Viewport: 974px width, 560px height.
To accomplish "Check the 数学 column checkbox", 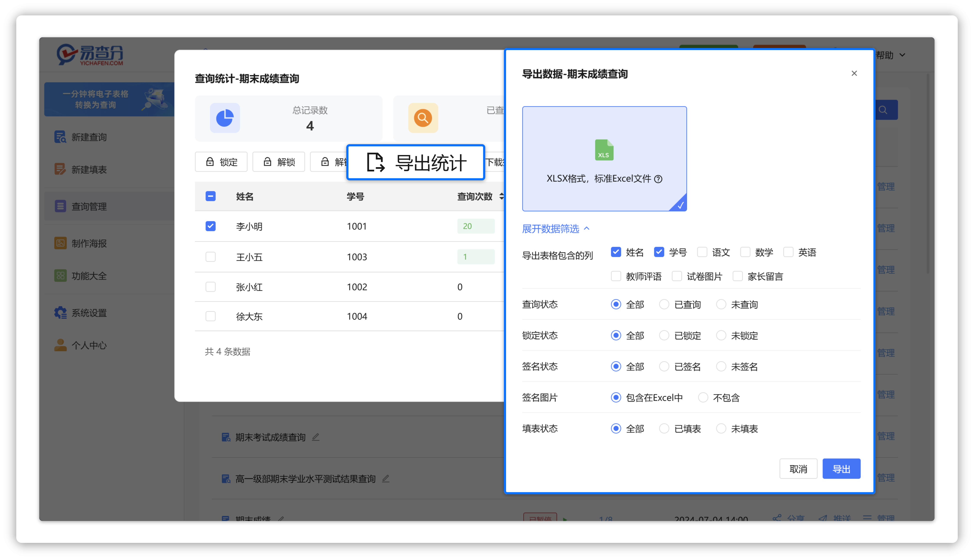I will [x=745, y=252].
